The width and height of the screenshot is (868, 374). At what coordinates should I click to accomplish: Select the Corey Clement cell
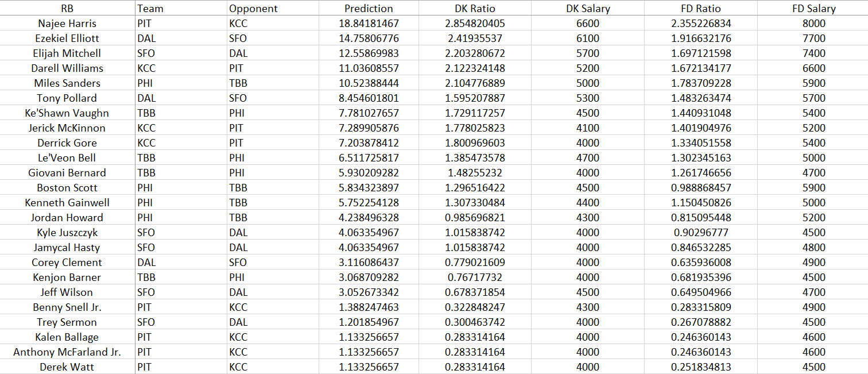click(x=67, y=263)
